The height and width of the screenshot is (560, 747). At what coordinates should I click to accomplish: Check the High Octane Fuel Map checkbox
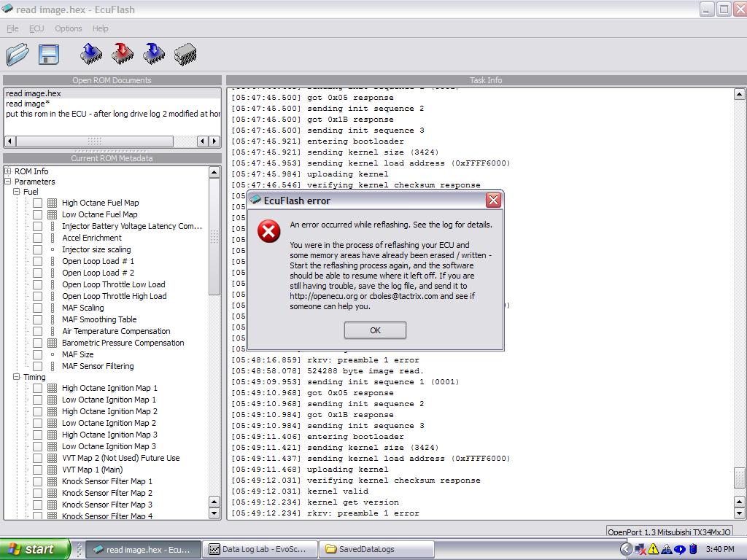coord(38,203)
